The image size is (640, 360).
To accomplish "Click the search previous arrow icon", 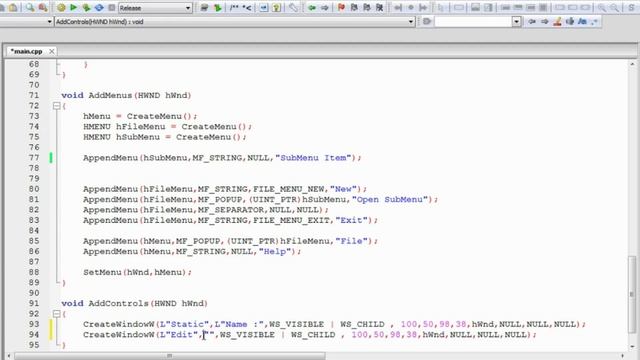I will click(x=532, y=21).
